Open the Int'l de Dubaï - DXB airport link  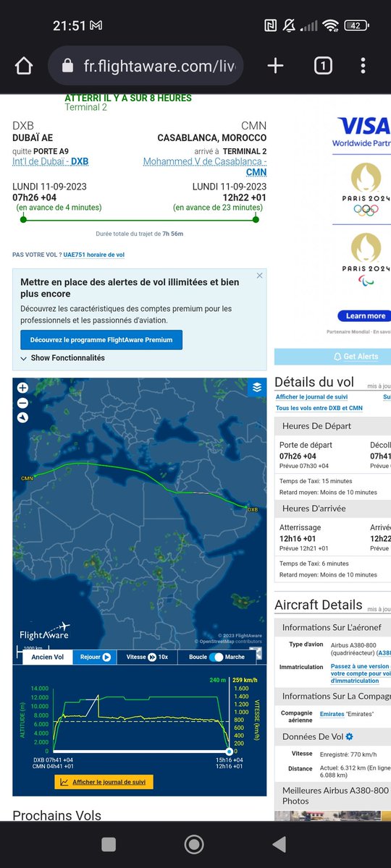51,161
